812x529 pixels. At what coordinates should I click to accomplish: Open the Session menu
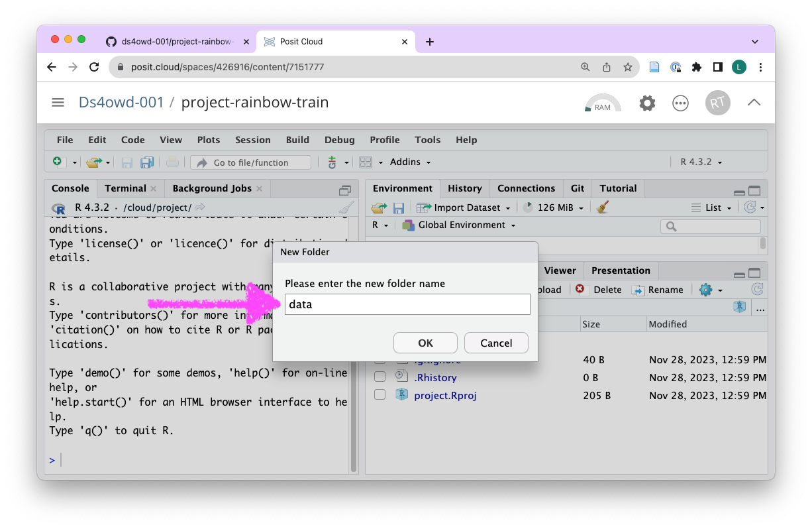252,140
